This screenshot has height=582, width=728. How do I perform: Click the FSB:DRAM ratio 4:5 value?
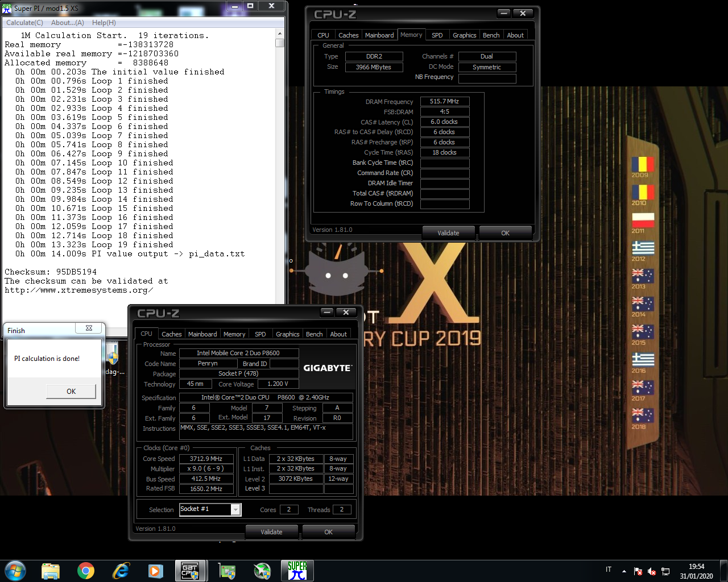coord(445,111)
